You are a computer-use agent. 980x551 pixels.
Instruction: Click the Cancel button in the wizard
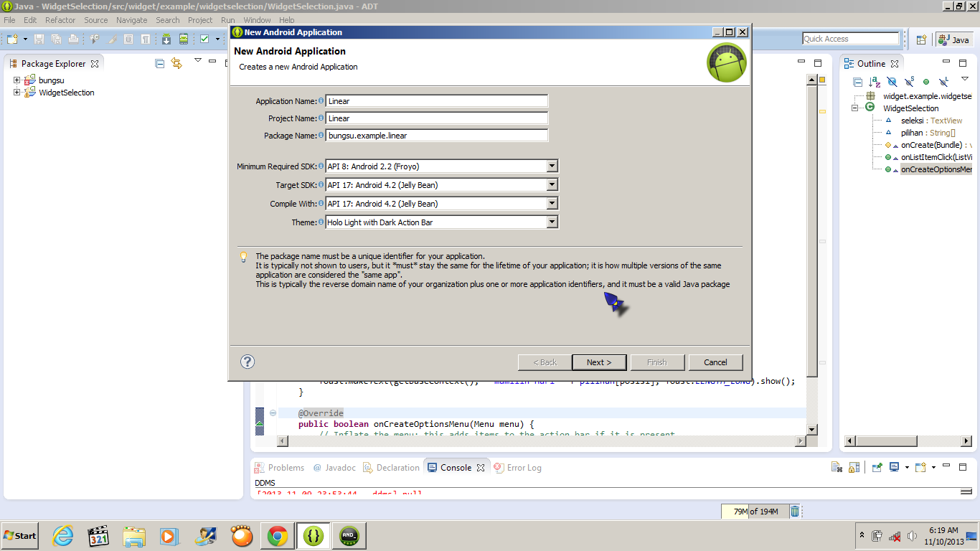click(715, 362)
